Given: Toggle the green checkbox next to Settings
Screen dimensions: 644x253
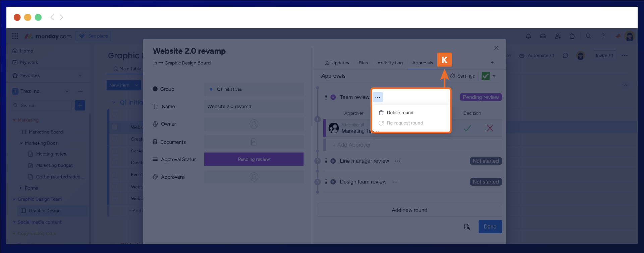Looking at the screenshot, I should click(485, 76).
